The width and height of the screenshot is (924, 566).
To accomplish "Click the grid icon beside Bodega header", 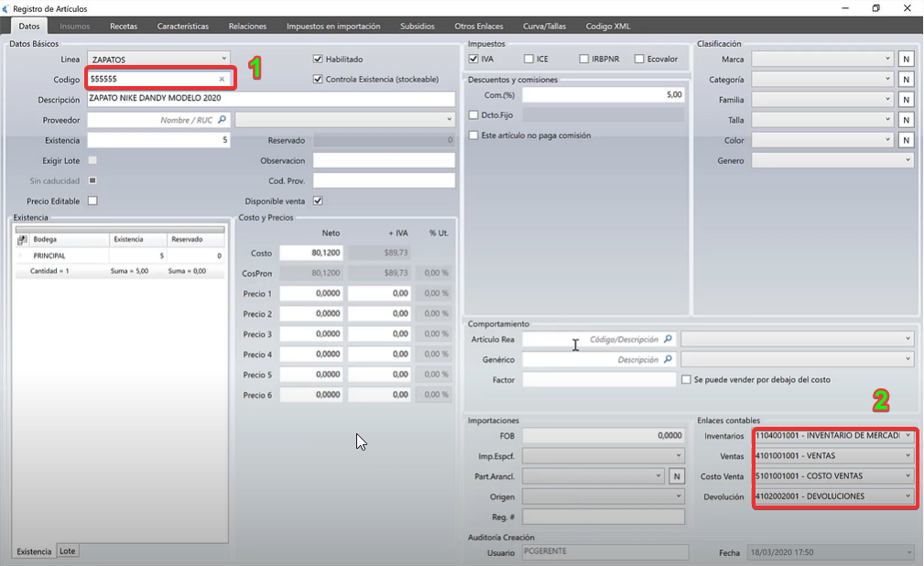I will (x=22, y=239).
